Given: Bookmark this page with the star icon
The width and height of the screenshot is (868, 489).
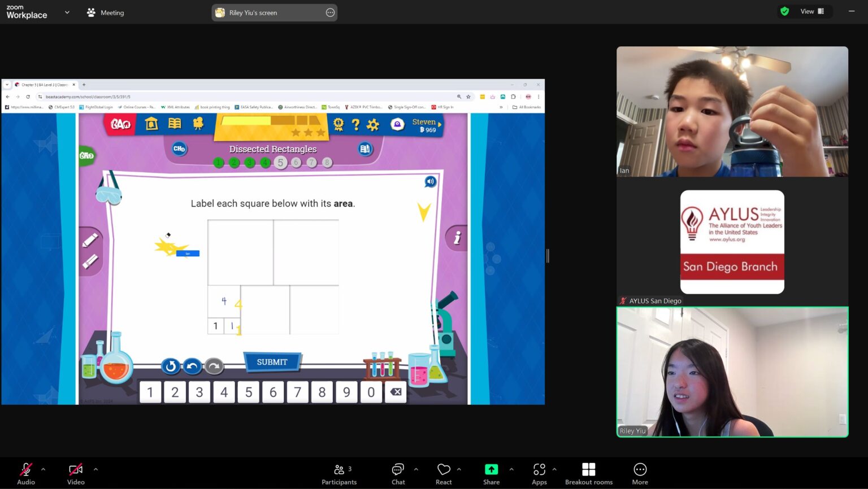Looking at the screenshot, I should coord(468,97).
